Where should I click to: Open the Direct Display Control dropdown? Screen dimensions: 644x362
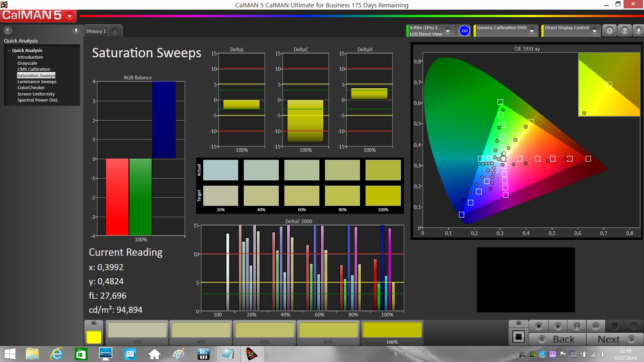[x=594, y=31]
